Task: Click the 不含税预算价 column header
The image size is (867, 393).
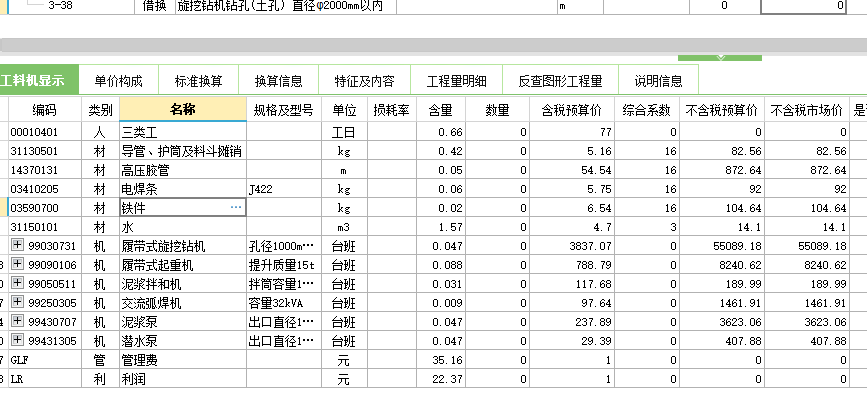Action: tap(722, 110)
